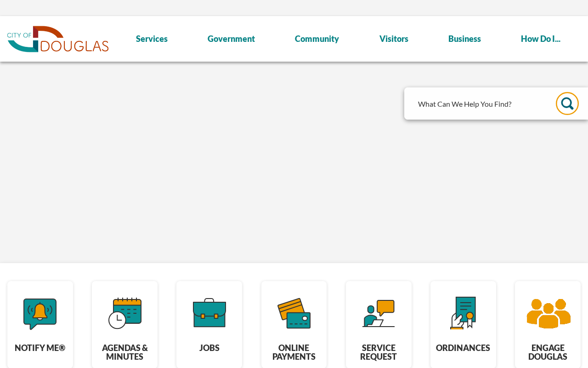Open the ENGAGE DOUGLAS link text
Screen dimensions: 588x368
(548, 352)
